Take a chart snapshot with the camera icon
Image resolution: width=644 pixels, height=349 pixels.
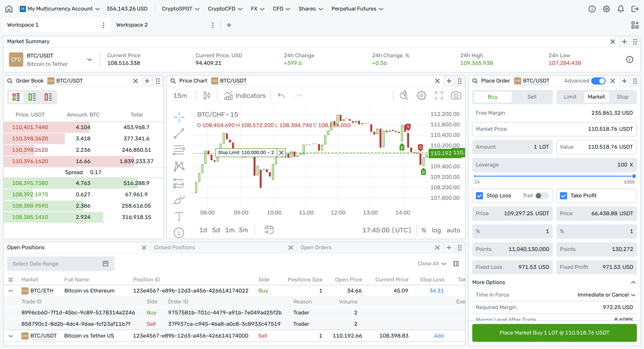(456, 95)
